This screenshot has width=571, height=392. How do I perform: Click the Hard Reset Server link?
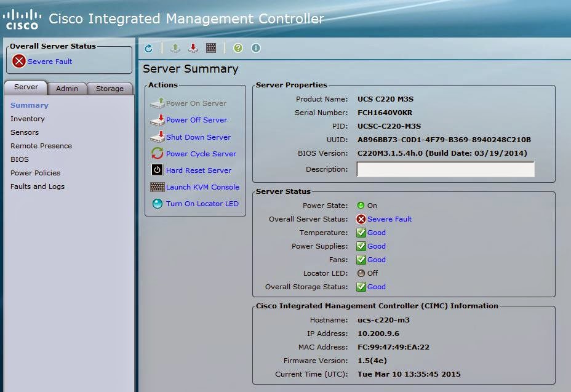tap(199, 170)
